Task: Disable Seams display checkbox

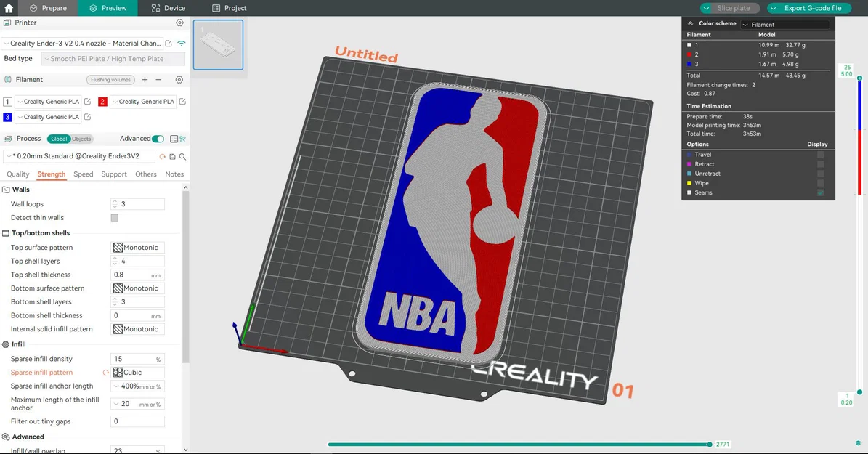Action: tap(820, 192)
